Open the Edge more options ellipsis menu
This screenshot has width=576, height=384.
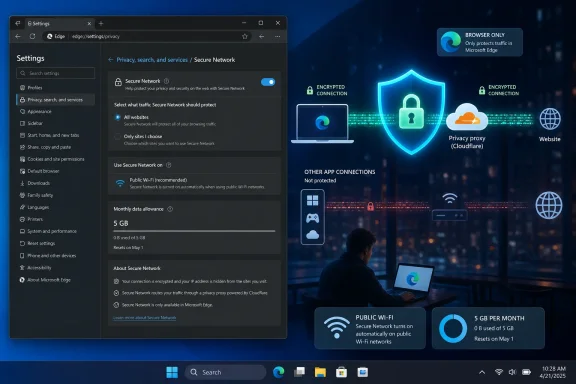tap(277, 36)
